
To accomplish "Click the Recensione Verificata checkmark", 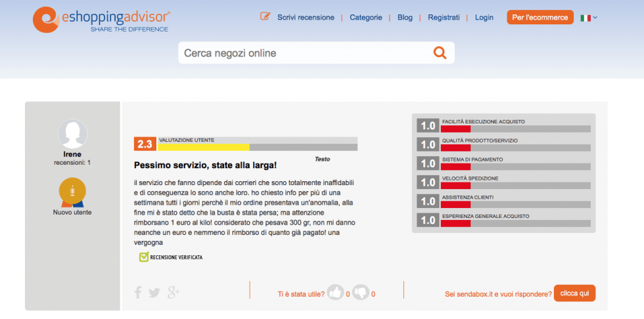I will [x=144, y=257].
